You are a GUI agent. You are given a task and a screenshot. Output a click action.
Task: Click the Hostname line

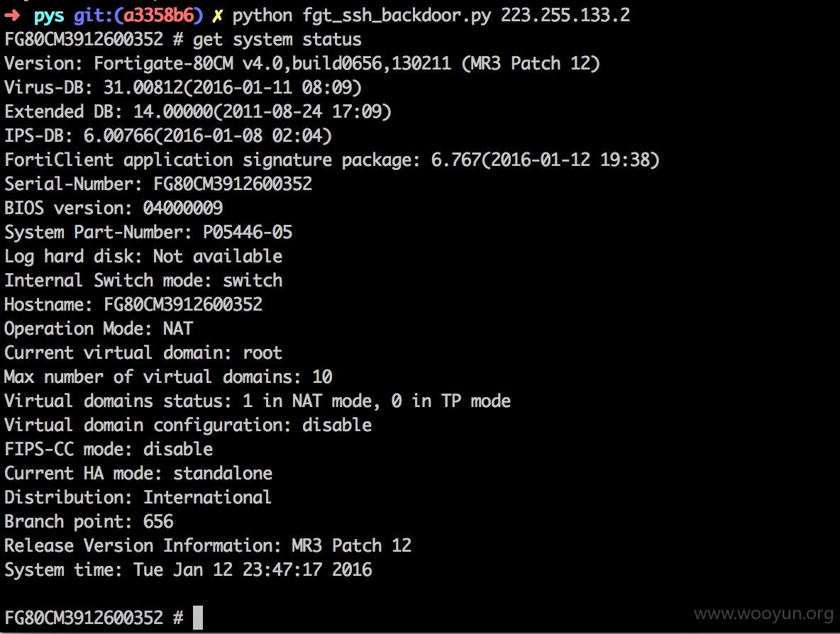point(133,304)
